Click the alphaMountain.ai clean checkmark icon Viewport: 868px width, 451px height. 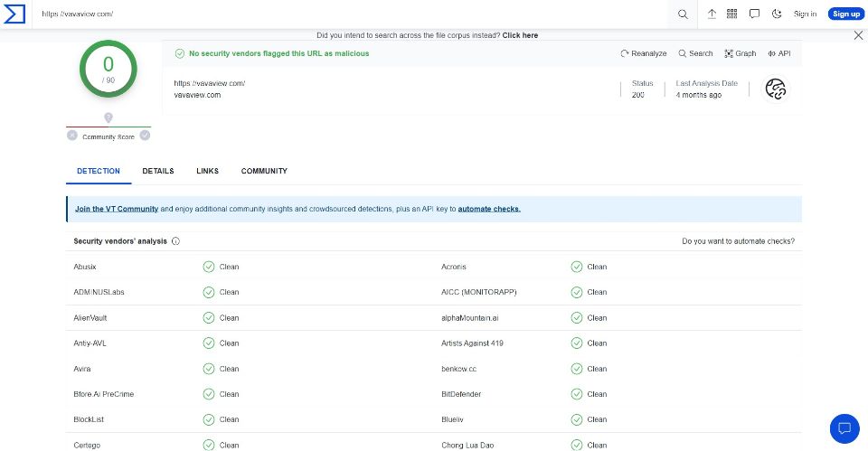point(577,317)
